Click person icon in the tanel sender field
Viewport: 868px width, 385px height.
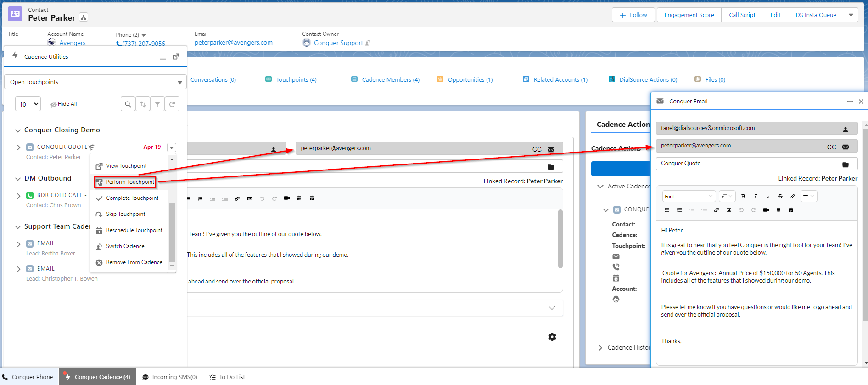point(846,130)
